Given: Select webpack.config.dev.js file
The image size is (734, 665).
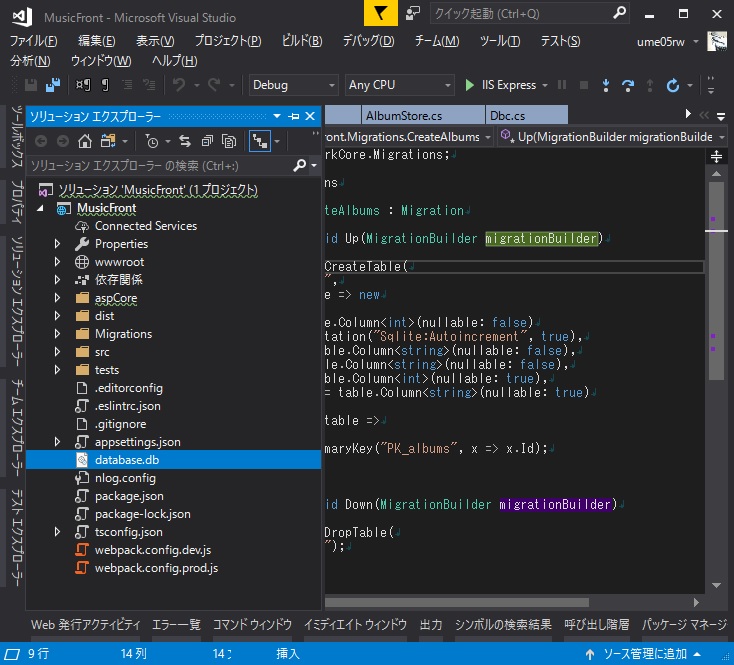Looking at the screenshot, I should 153,550.
